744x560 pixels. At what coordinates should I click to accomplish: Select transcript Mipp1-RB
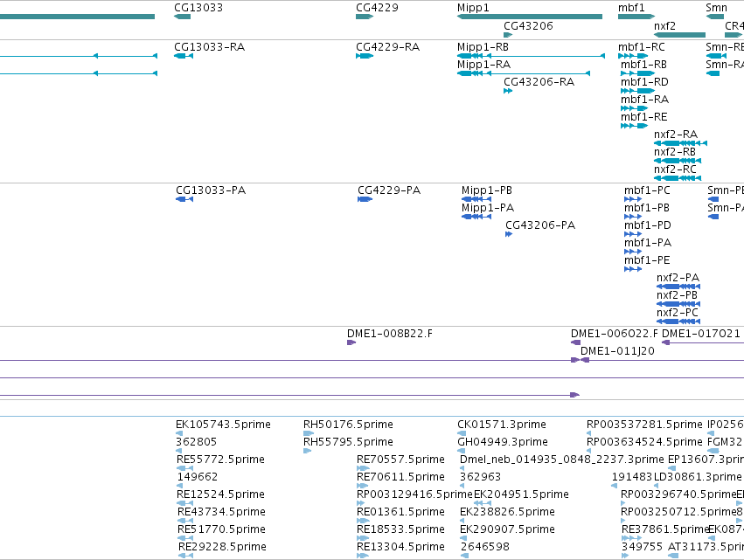tap(483, 47)
